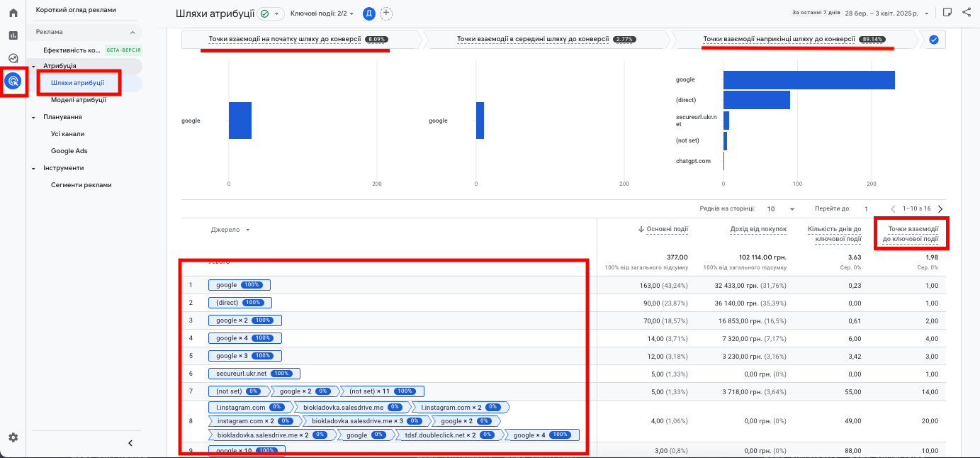Select the Advertising icon in left rail
Viewport: 980px width, 458px height.
pyautogui.click(x=13, y=81)
